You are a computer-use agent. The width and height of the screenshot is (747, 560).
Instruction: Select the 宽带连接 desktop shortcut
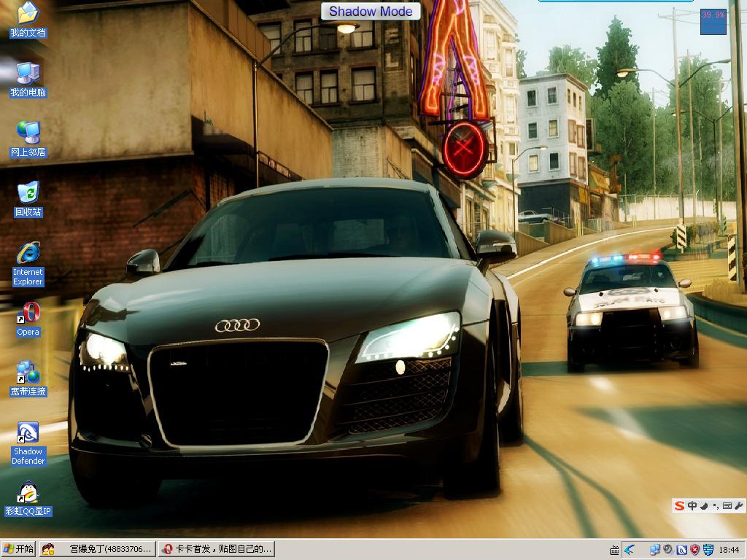(x=28, y=378)
